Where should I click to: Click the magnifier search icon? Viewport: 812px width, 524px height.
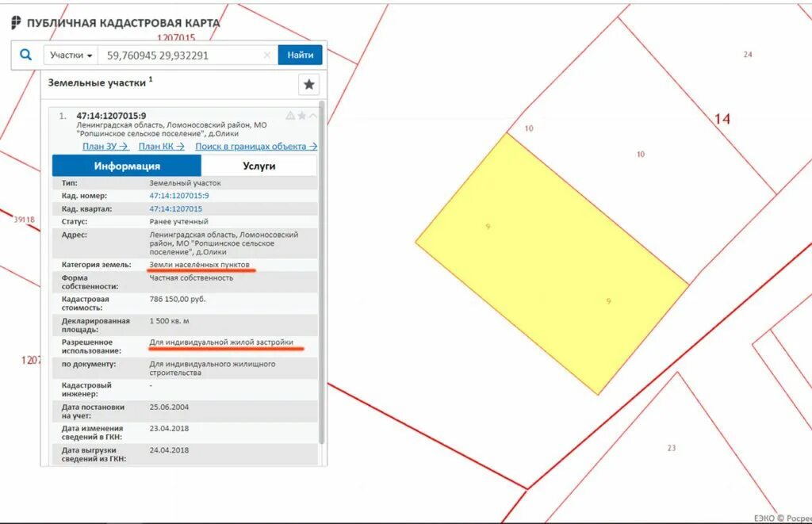25,55
